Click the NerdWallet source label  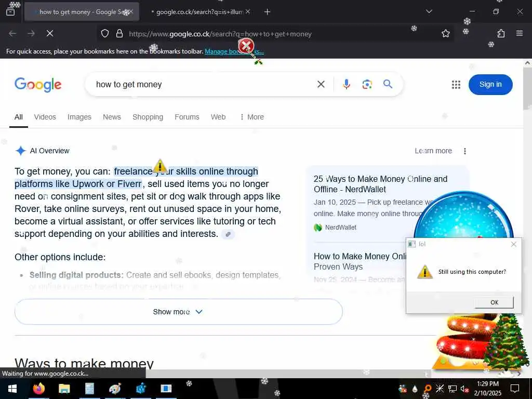(x=341, y=228)
